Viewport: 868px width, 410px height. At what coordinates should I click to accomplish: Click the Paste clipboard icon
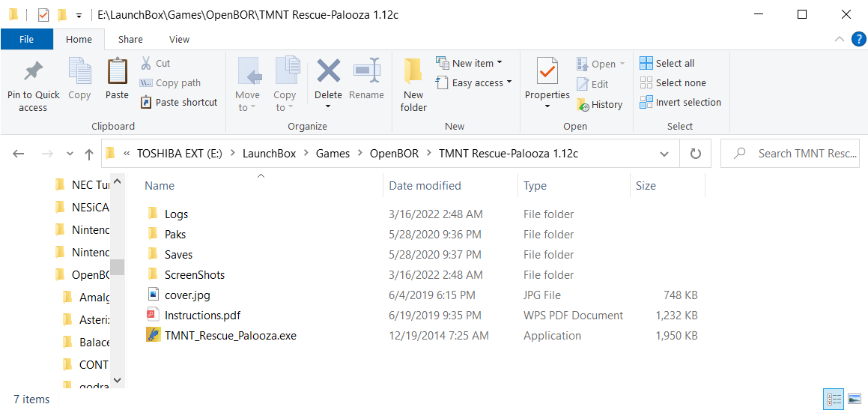(117, 71)
